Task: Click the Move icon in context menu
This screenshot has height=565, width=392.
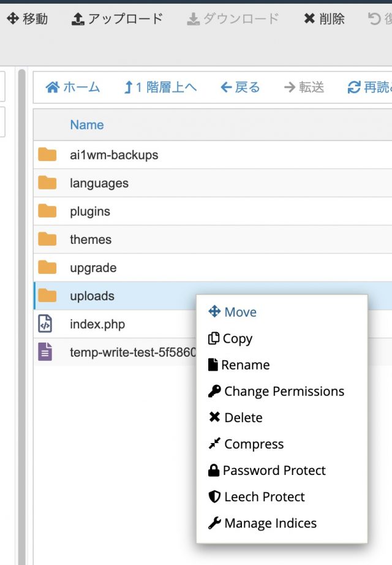Action: point(214,312)
